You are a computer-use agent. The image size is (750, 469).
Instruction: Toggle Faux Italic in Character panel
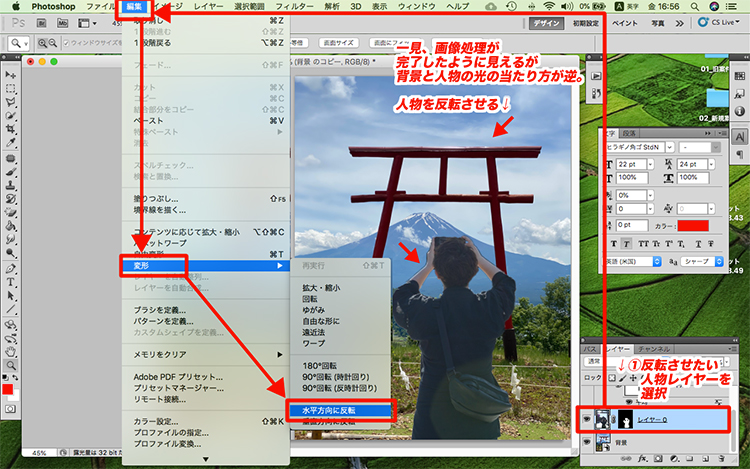626,244
